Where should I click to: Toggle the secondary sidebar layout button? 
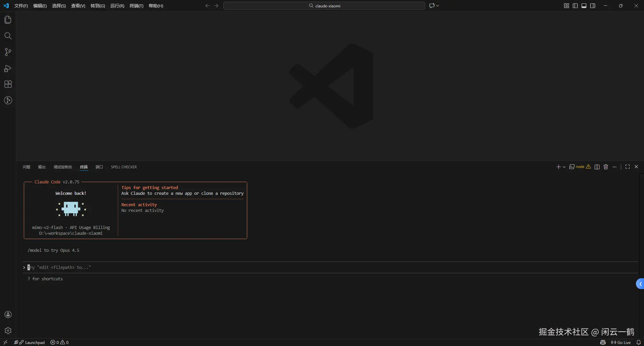tap(593, 6)
